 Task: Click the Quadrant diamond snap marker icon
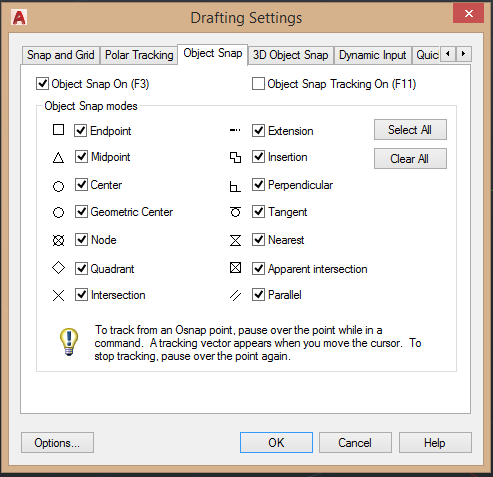58,268
